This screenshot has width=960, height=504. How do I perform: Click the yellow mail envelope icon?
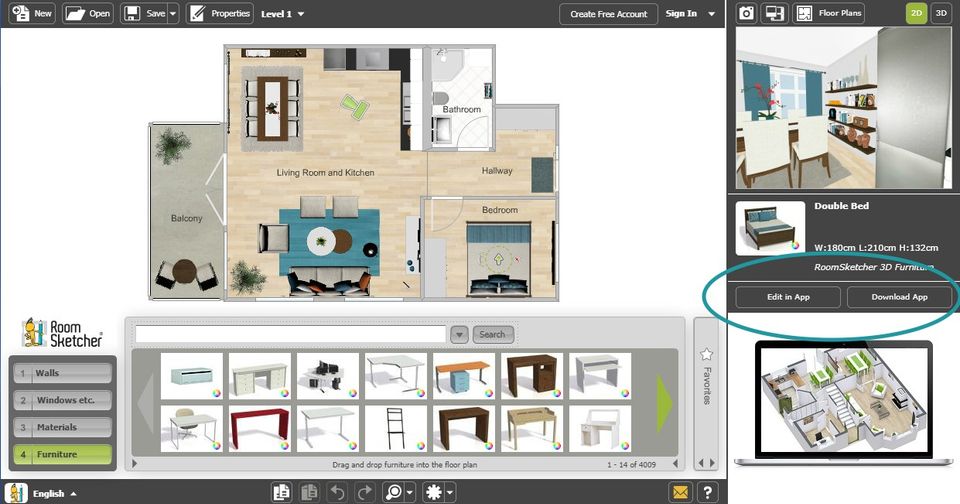pyautogui.click(x=681, y=492)
